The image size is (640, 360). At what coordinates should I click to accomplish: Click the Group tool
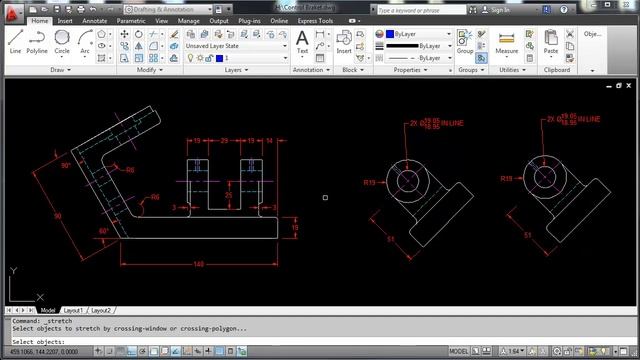click(464, 41)
